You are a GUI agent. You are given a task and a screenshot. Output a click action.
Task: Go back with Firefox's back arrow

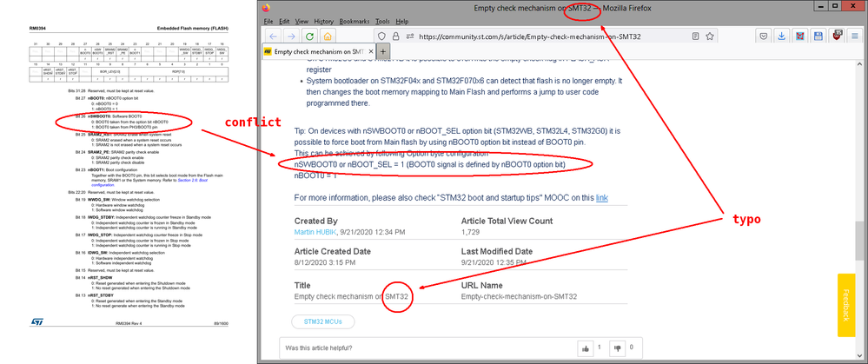coord(274,36)
